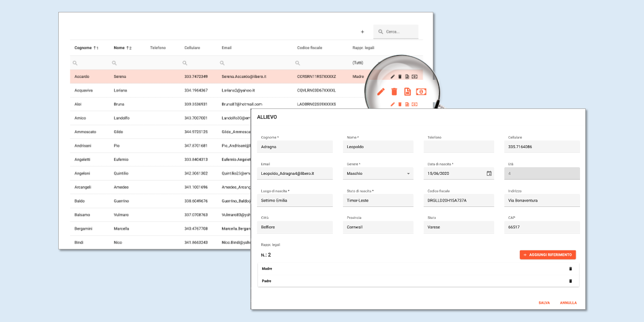Delete the Madre legal representative
Viewport: 644px width, 322px height.
coord(570,269)
